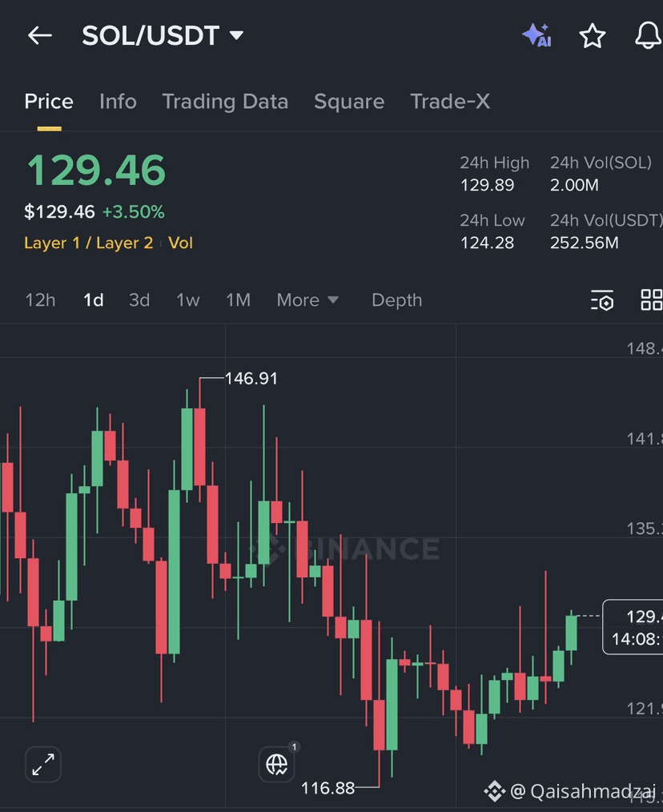Viewport: 663px width, 812px height.
Task: Select the 3d timeframe
Action: [139, 300]
